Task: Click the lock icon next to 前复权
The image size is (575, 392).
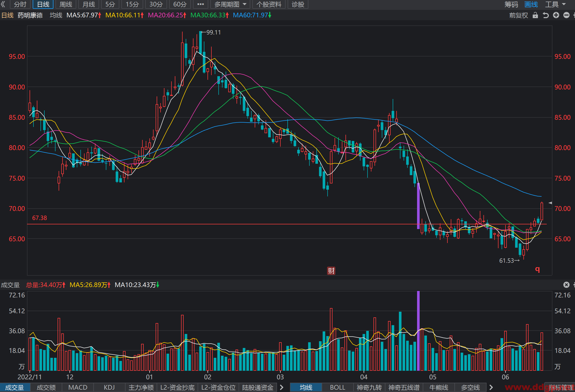Action: (535, 15)
